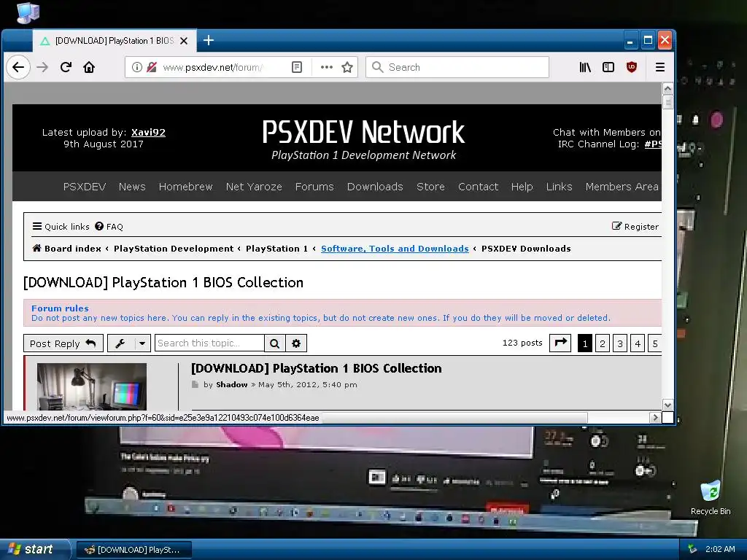This screenshot has width=747, height=560.
Task: Open PlayStation 1 breadcrumb link
Action: click(x=276, y=249)
